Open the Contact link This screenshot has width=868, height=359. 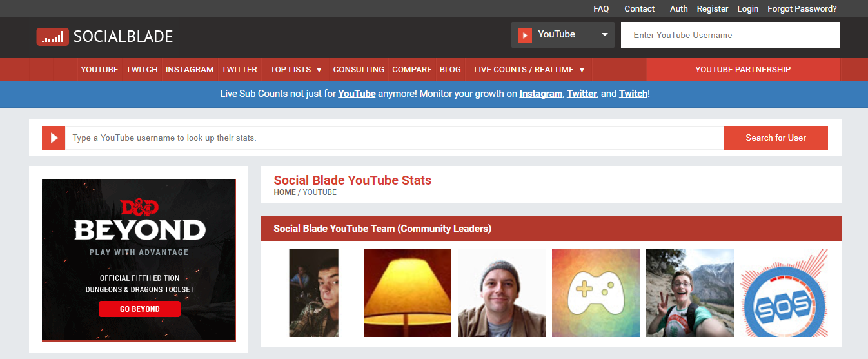tap(639, 9)
